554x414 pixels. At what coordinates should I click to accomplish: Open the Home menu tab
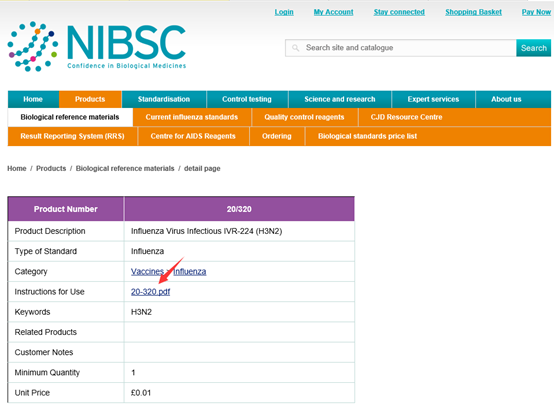(x=33, y=99)
